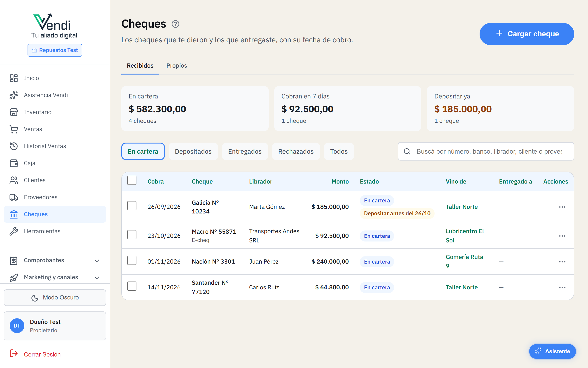Show Todos cheques filter
The height and width of the screenshot is (368, 588).
coord(339,152)
